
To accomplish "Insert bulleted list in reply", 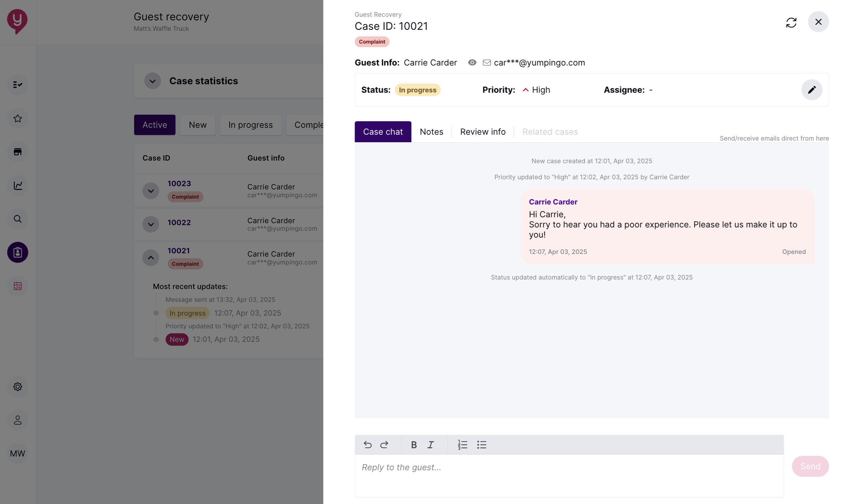I will click(x=481, y=445).
